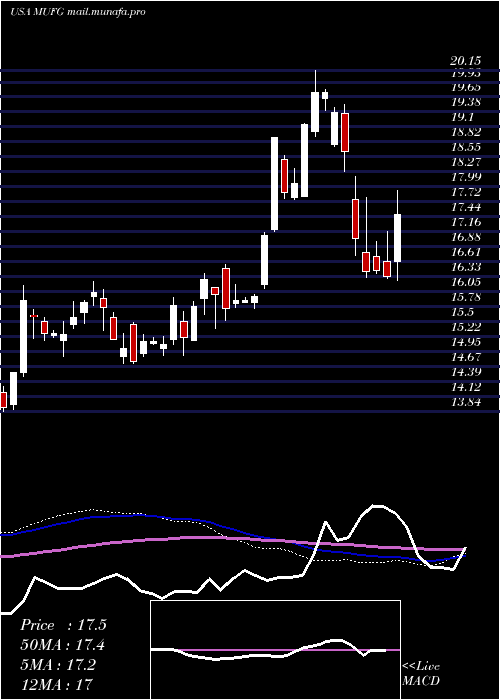Select the 14.67 price axis label
The image size is (500, 700).
coord(466,357)
